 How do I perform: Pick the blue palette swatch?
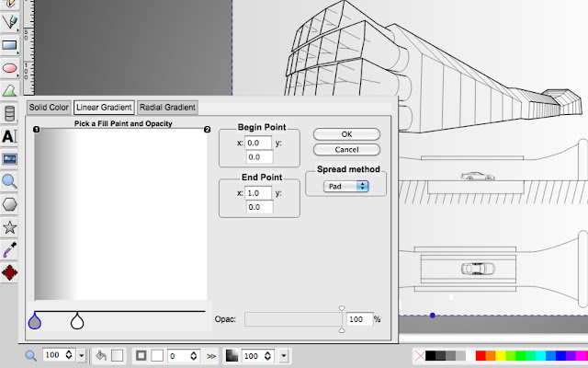[x=560, y=356]
